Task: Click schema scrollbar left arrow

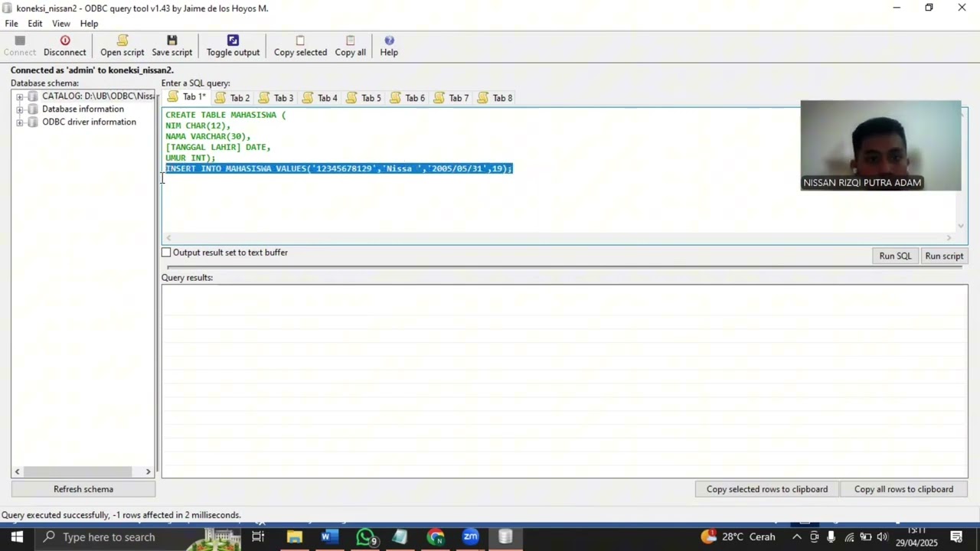Action: point(17,471)
